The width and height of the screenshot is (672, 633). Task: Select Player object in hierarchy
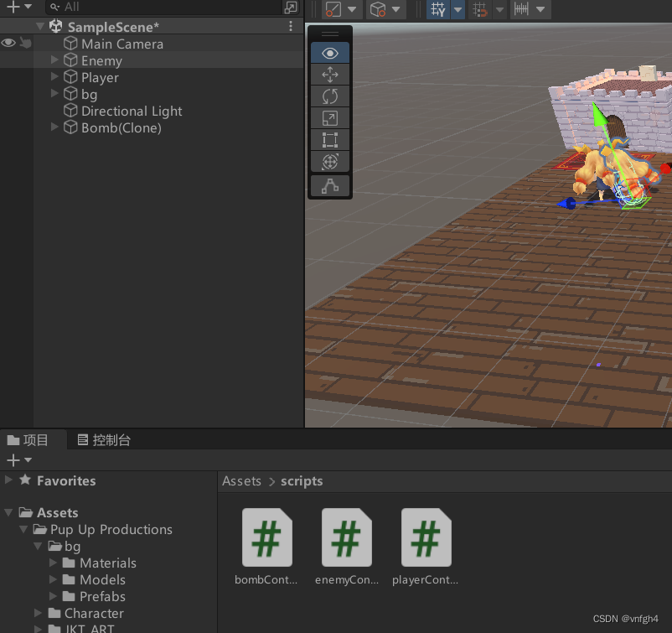[x=100, y=77]
